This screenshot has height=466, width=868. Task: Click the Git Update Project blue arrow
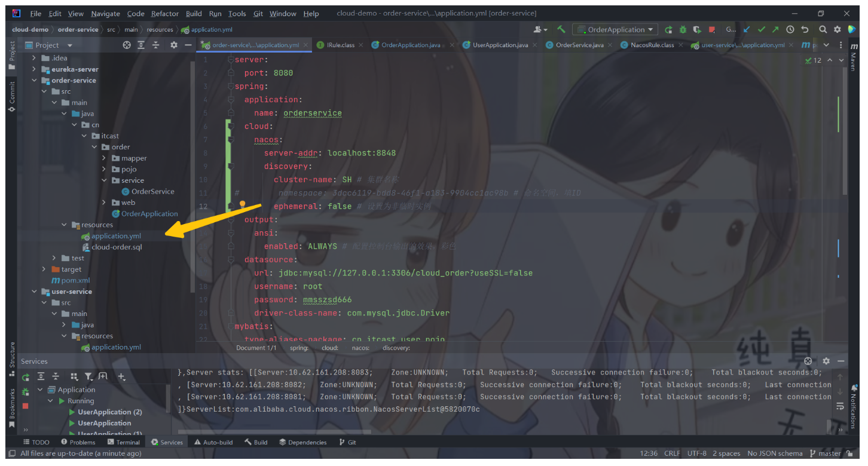[747, 29]
